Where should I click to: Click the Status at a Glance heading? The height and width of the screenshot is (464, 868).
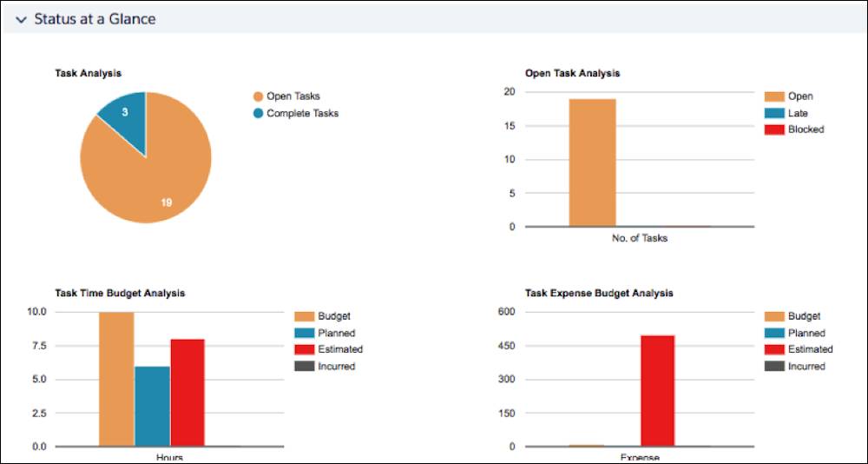tap(95, 19)
